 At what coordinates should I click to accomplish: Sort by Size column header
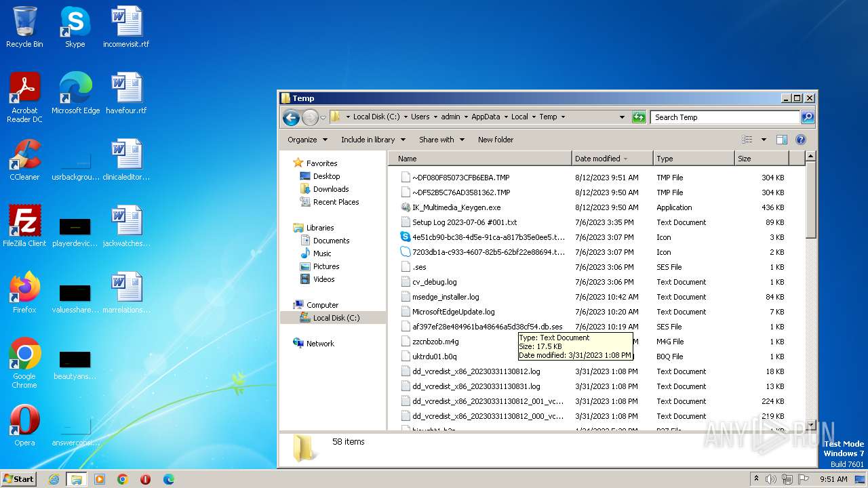pyautogui.click(x=762, y=159)
